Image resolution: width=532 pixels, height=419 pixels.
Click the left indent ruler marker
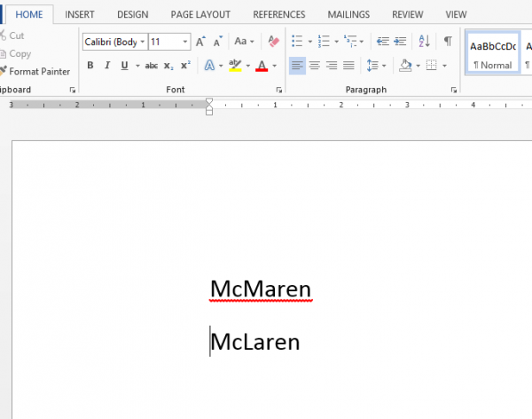pyautogui.click(x=209, y=112)
